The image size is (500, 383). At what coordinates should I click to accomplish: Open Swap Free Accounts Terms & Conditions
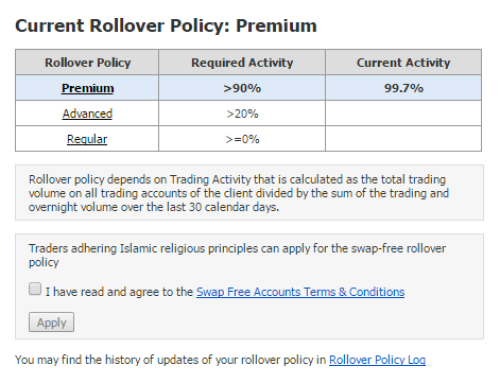click(x=300, y=292)
